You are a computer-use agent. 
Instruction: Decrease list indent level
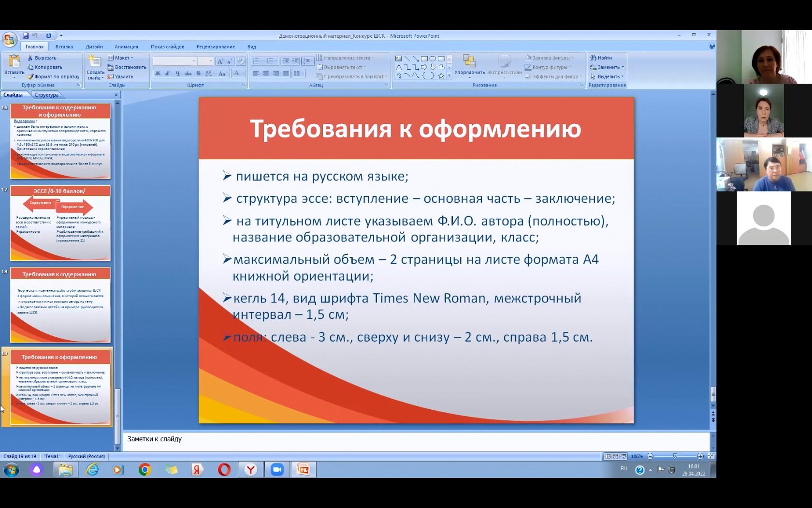coord(286,61)
